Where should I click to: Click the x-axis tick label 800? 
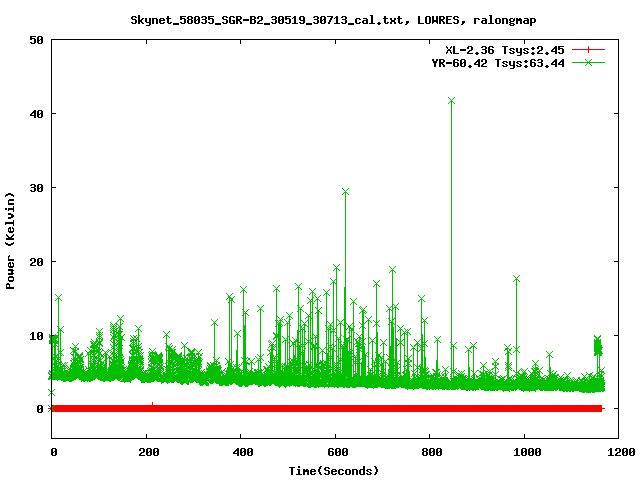click(432, 452)
